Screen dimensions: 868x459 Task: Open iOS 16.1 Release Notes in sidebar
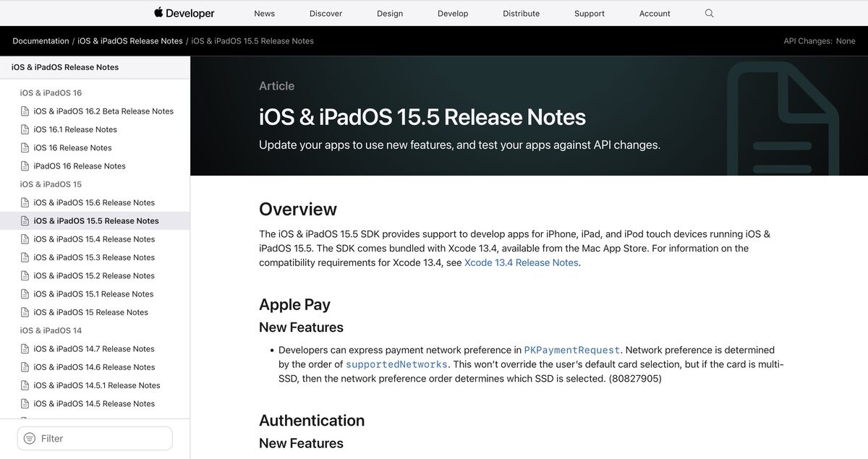tap(75, 129)
